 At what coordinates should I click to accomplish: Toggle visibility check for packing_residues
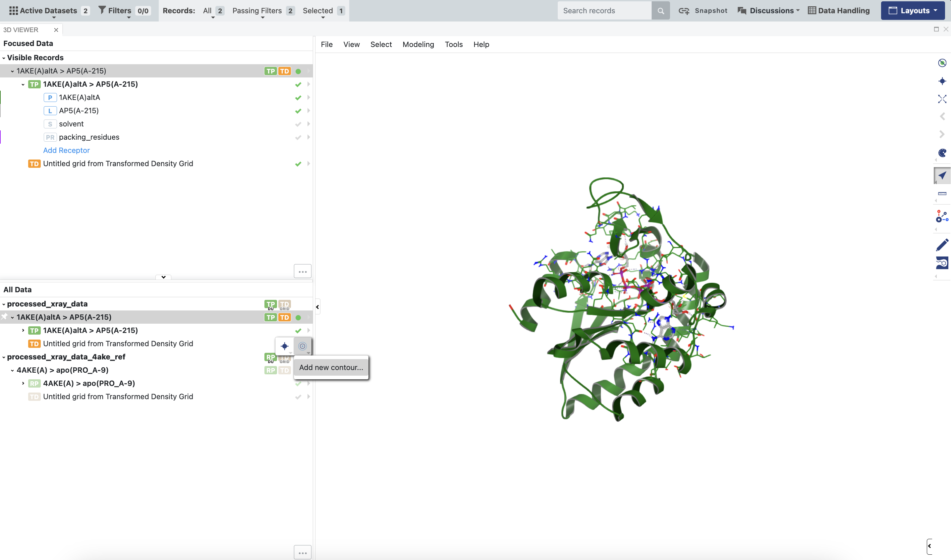coord(298,137)
